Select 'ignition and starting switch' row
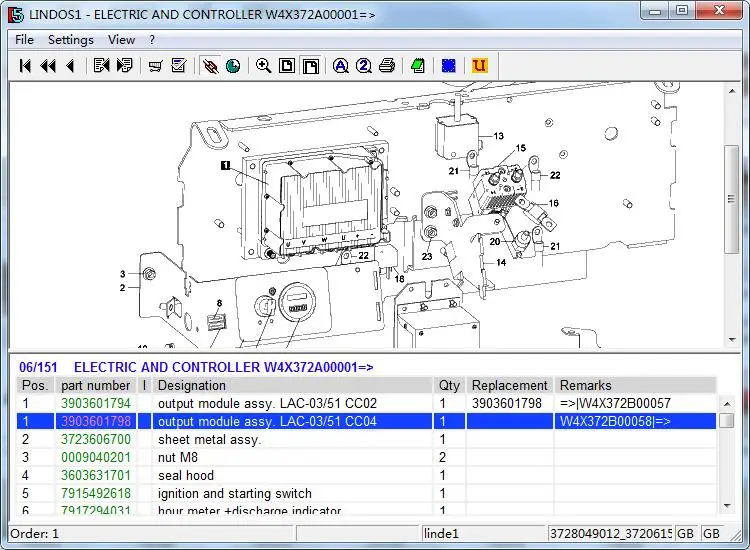 point(235,494)
